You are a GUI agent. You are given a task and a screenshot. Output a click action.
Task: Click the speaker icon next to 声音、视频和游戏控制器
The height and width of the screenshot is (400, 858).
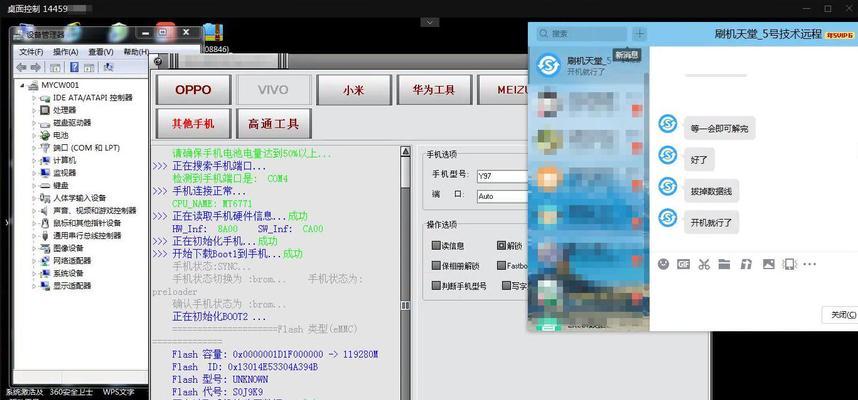coord(45,211)
